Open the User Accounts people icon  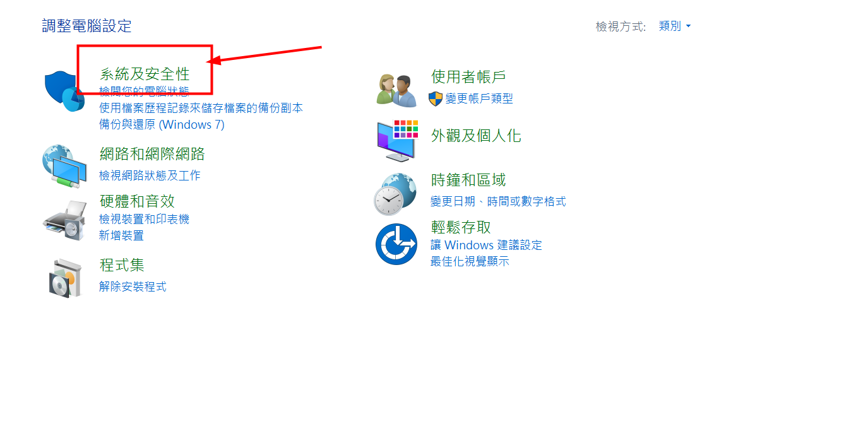(x=396, y=90)
